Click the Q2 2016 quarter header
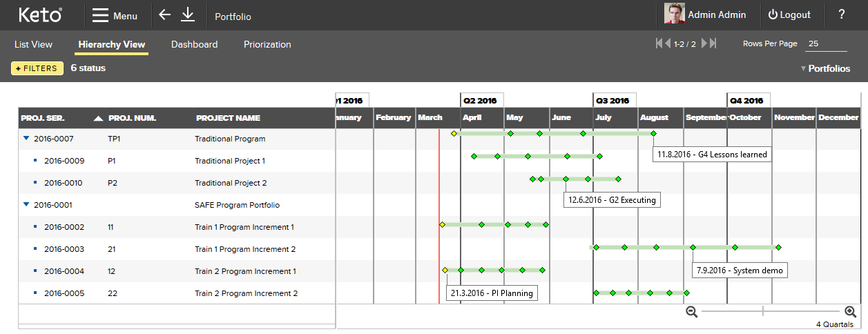 pyautogui.click(x=481, y=100)
